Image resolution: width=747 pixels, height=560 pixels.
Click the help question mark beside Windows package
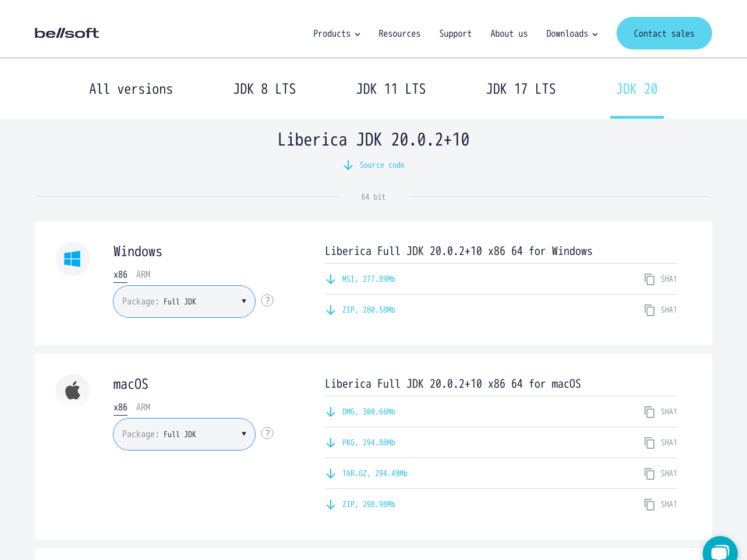[x=267, y=300]
